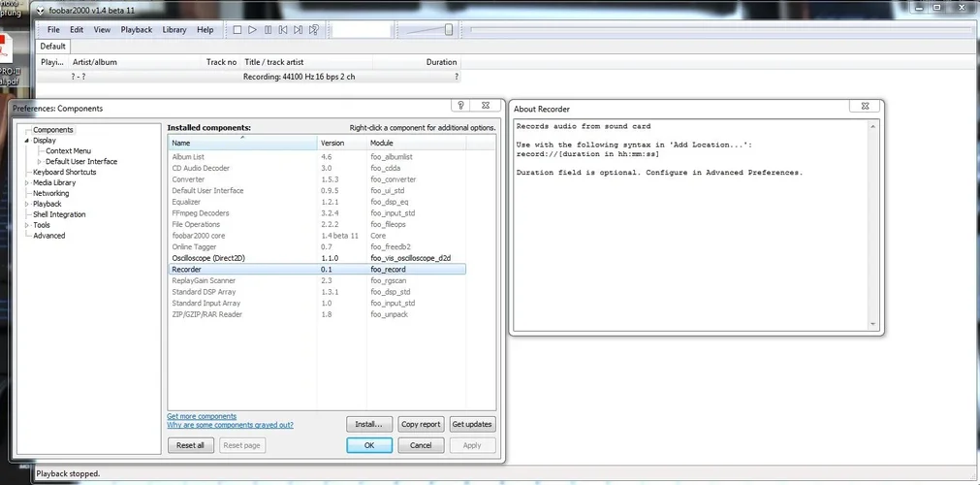Select the Default playlist tab
Image resolution: width=980 pixels, height=485 pixels.
pos(53,46)
